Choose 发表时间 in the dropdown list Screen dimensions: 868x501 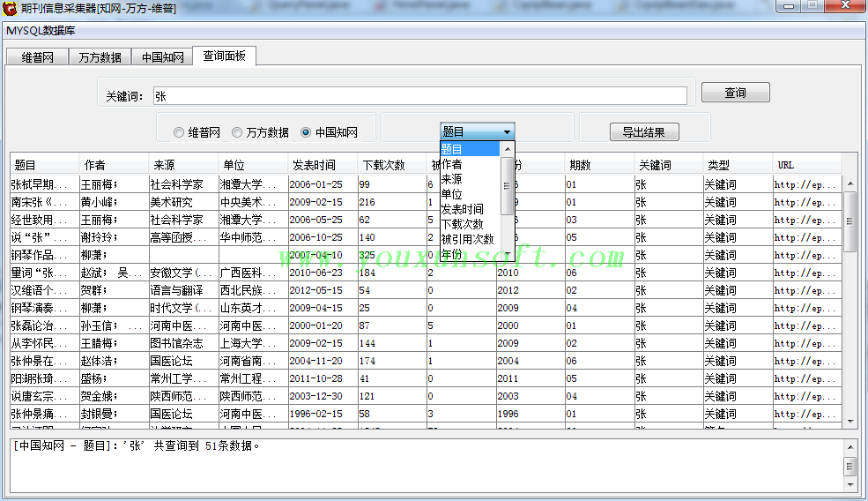click(470, 209)
